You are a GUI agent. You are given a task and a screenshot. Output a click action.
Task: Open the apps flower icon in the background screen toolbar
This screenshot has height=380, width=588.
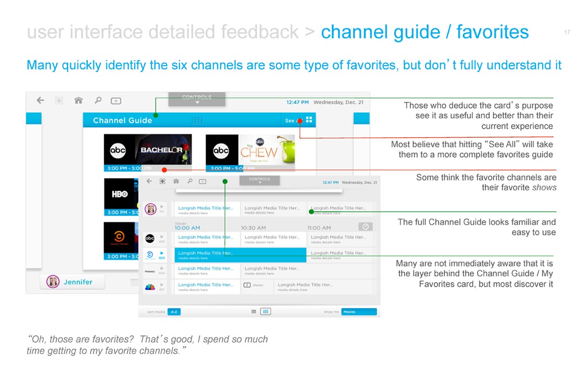59,101
